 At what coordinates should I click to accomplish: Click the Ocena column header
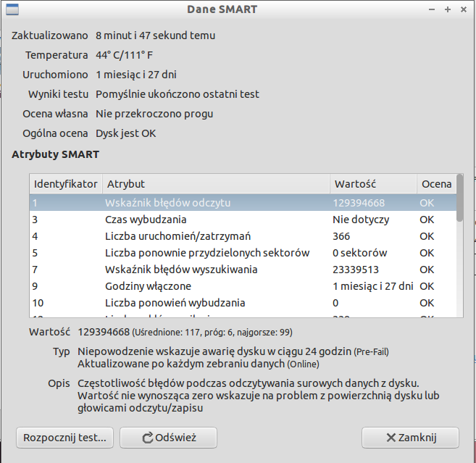tap(435, 184)
